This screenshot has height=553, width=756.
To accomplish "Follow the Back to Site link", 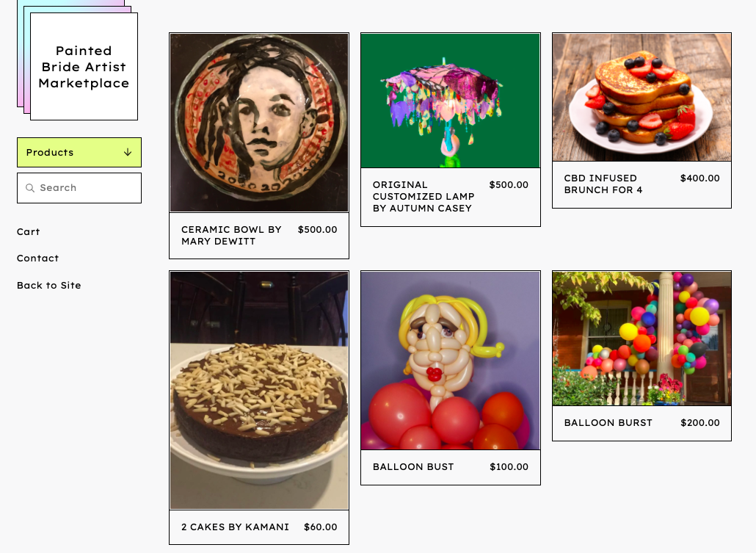I will (48, 285).
